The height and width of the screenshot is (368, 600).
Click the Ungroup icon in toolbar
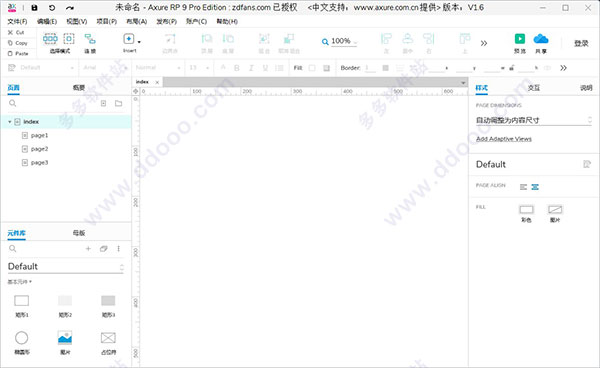(x=289, y=39)
